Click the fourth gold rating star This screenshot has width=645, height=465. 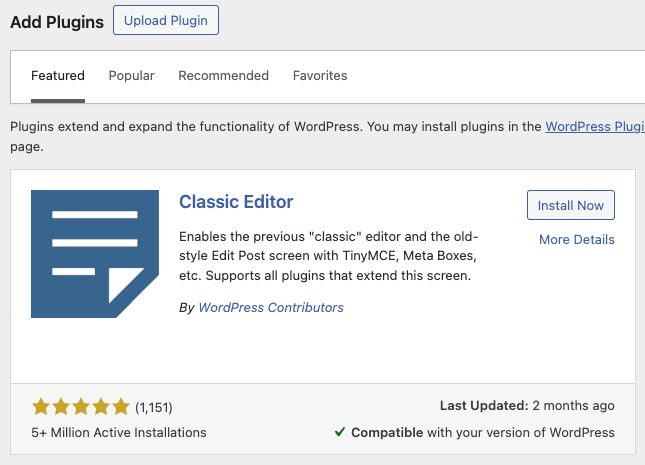(101, 407)
